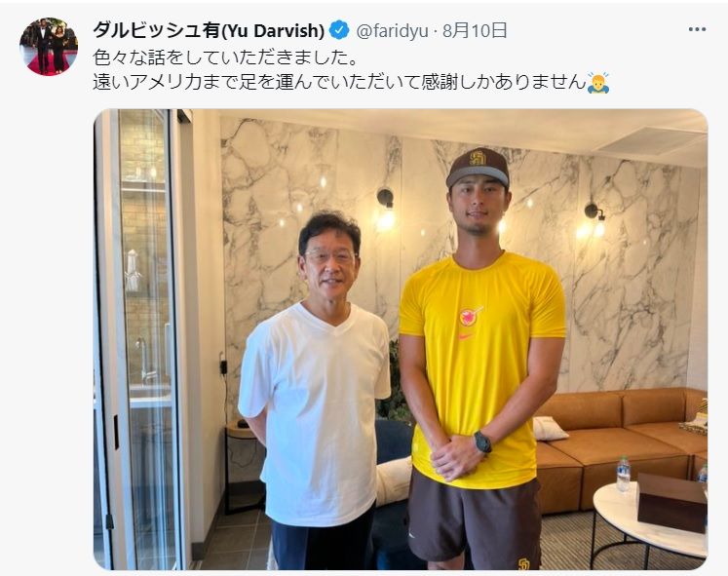Viewport: 728px width, 576px height.
Task: Click the water bottle on the white table
Action: 623,474
